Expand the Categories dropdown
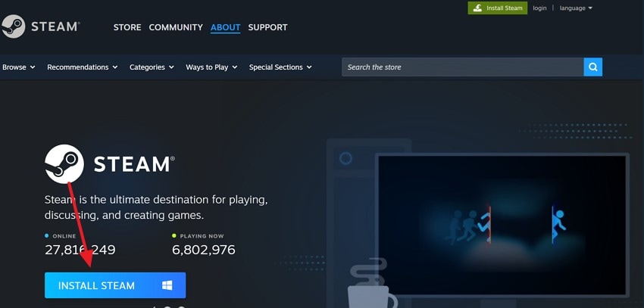 tap(152, 67)
